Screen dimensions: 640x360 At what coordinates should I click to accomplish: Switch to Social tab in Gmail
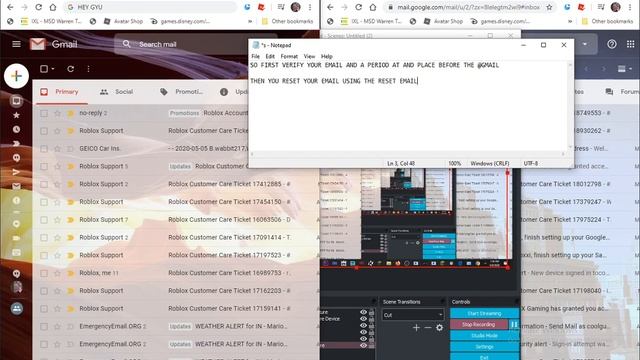pos(116,92)
